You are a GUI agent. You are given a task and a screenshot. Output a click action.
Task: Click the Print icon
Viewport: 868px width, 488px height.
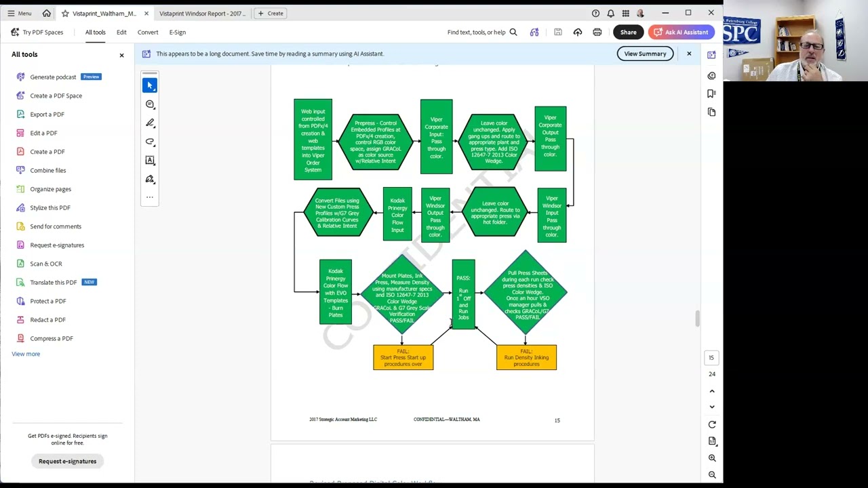[597, 32]
